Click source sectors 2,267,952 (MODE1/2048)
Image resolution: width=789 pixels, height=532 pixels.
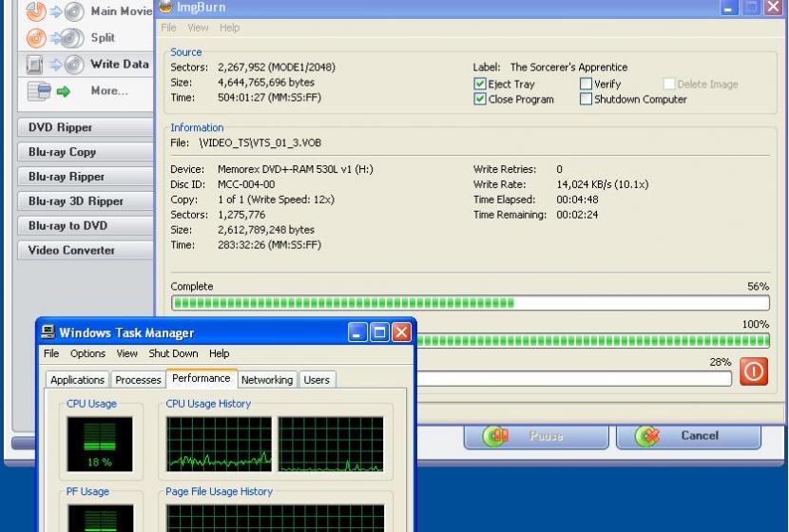pyautogui.click(x=277, y=67)
